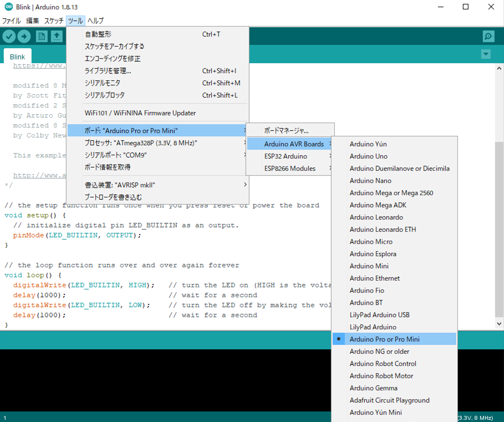
Task: Select Arduino Duemilanove or Diecimila board
Action: point(394,169)
